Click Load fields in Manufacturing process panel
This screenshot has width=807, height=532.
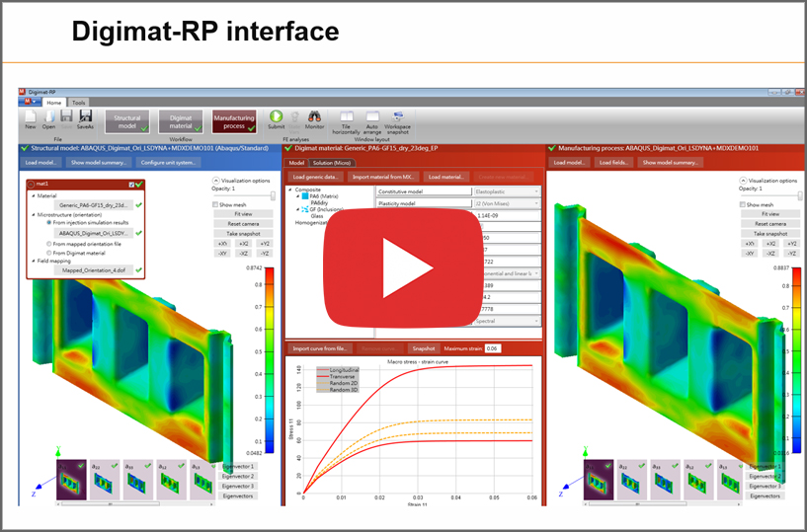613,163
